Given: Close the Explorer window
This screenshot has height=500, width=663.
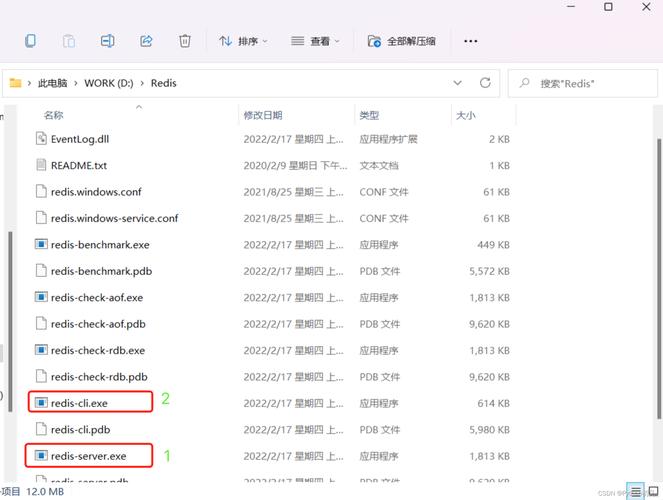Looking at the screenshot, I should click(646, 7).
